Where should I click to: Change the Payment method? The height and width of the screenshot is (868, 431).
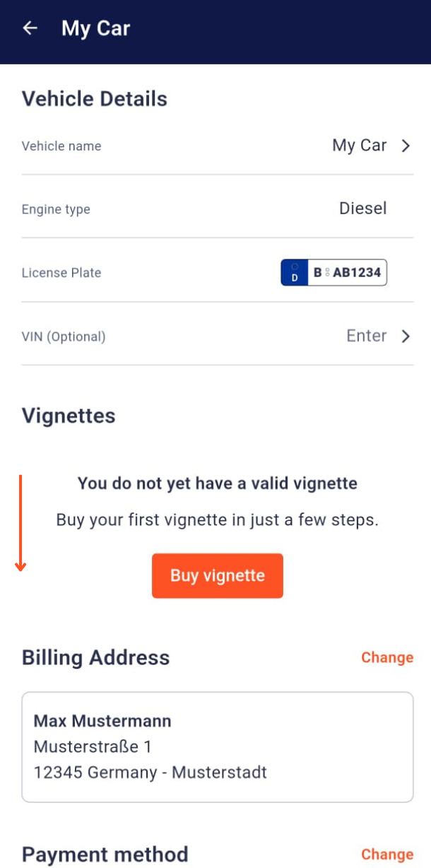point(386,855)
